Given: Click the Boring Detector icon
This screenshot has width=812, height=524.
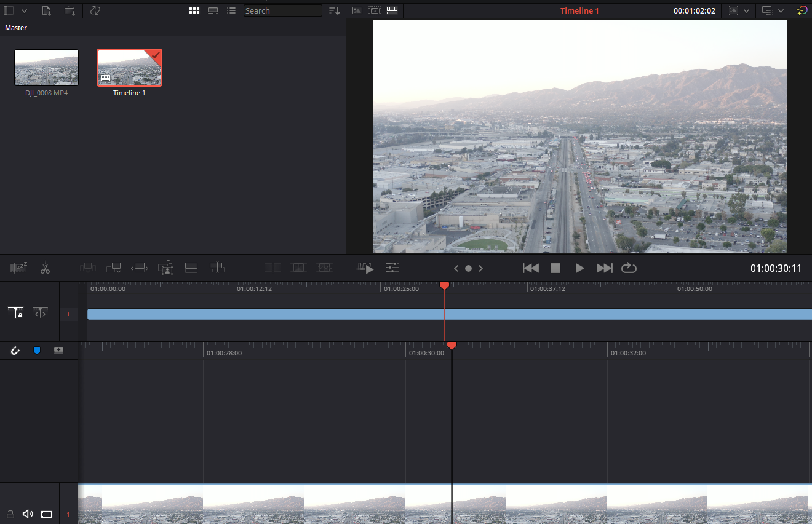Looking at the screenshot, I should click(x=19, y=268).
